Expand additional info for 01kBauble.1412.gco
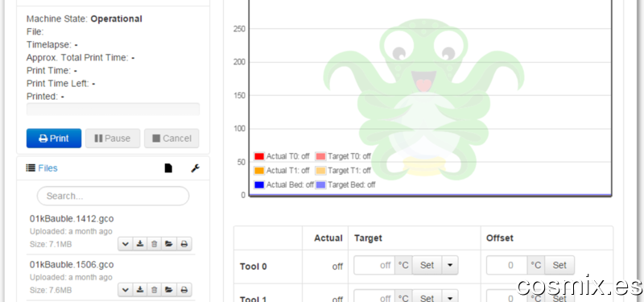 coord(126,244)
